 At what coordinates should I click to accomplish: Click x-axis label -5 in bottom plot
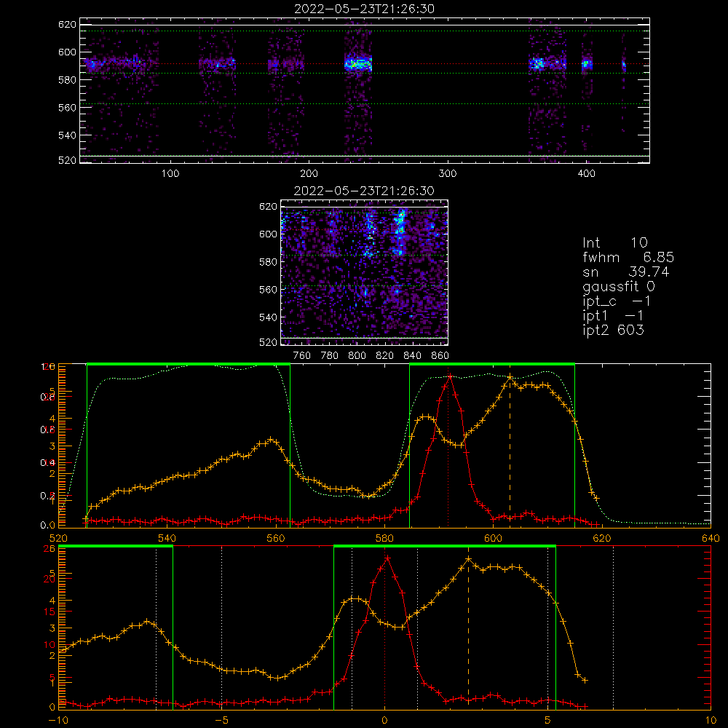[x=221, y=721]
